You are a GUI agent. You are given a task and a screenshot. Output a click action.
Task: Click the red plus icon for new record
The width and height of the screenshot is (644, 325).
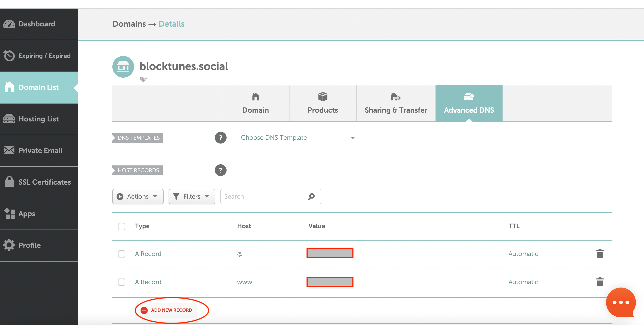click(x=144, y=310)
